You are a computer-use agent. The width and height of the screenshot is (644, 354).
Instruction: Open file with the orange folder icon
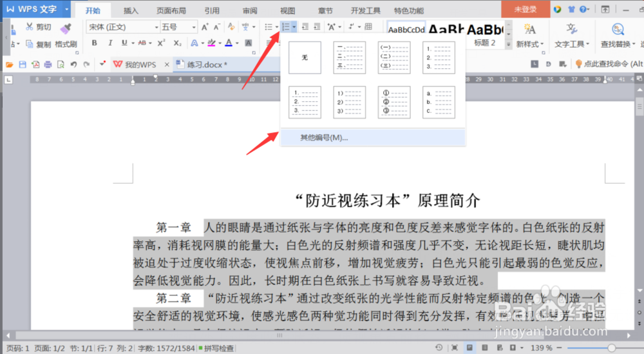(x=10, y=64)
